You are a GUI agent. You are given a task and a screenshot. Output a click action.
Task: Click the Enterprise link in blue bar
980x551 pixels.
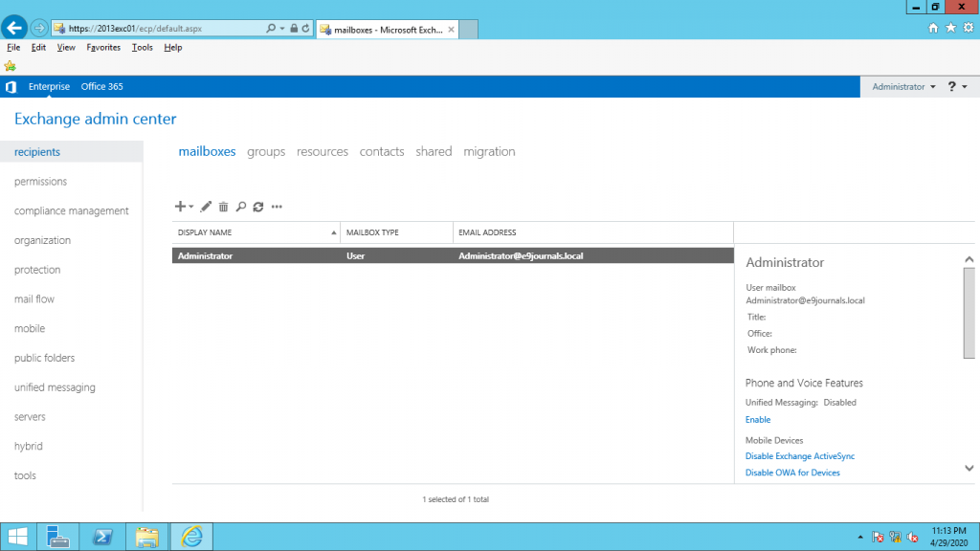pyautogui.click(x=49, y=87)
